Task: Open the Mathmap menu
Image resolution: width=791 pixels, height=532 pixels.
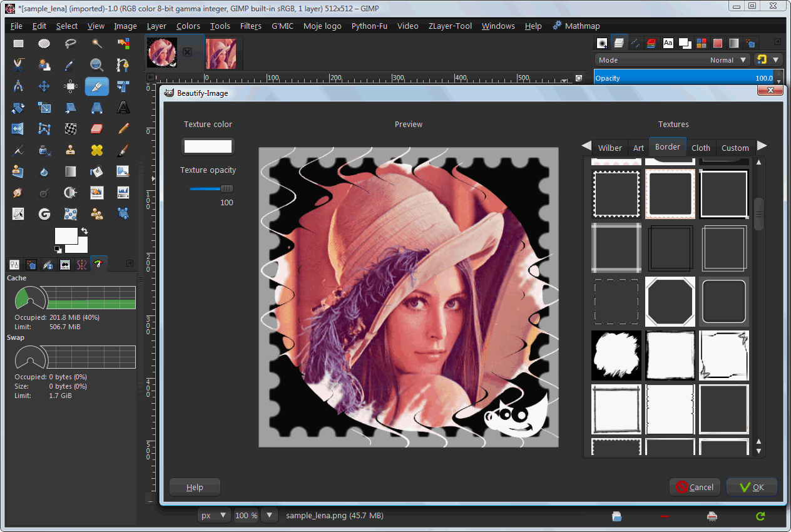Action: [x=576, y=26]
